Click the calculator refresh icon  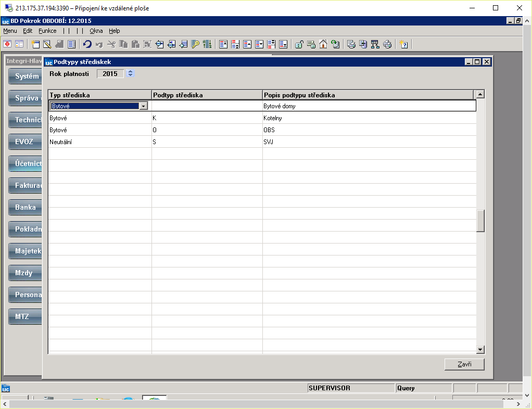335,44
